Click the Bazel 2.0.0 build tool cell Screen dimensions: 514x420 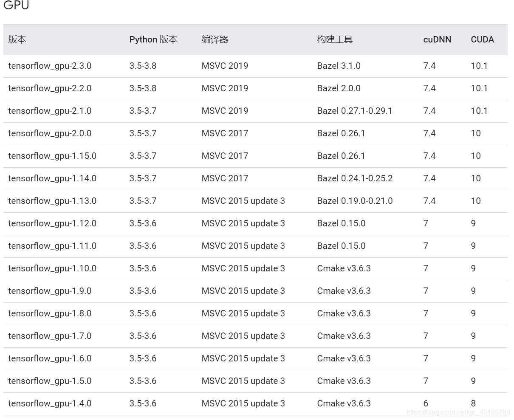339,88
